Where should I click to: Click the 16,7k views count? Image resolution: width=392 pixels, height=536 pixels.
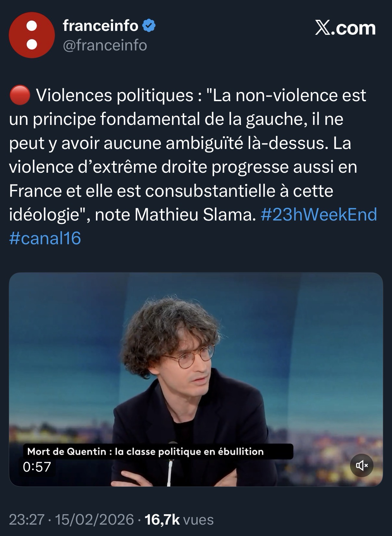pyautogui.click(x=162, y=519)
